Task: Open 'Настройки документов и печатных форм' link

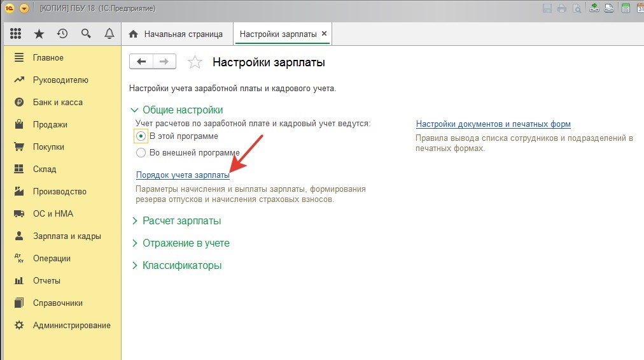Action: (493, 124)
